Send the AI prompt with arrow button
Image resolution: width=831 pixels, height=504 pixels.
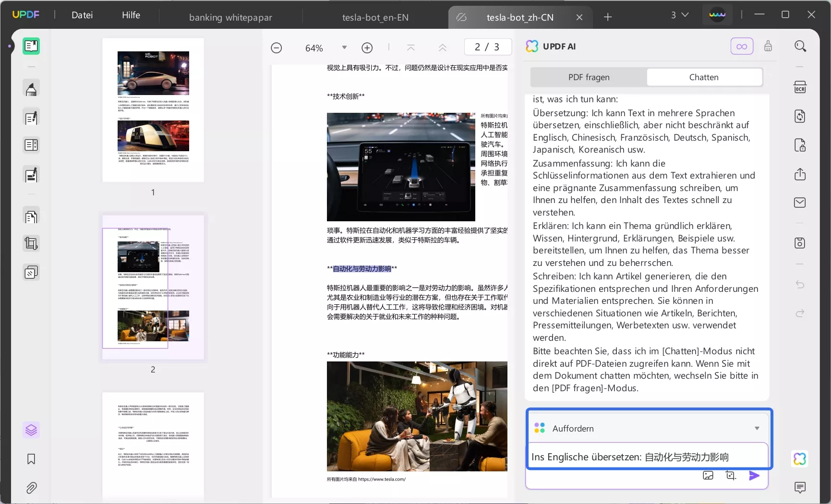pos(754,476)
